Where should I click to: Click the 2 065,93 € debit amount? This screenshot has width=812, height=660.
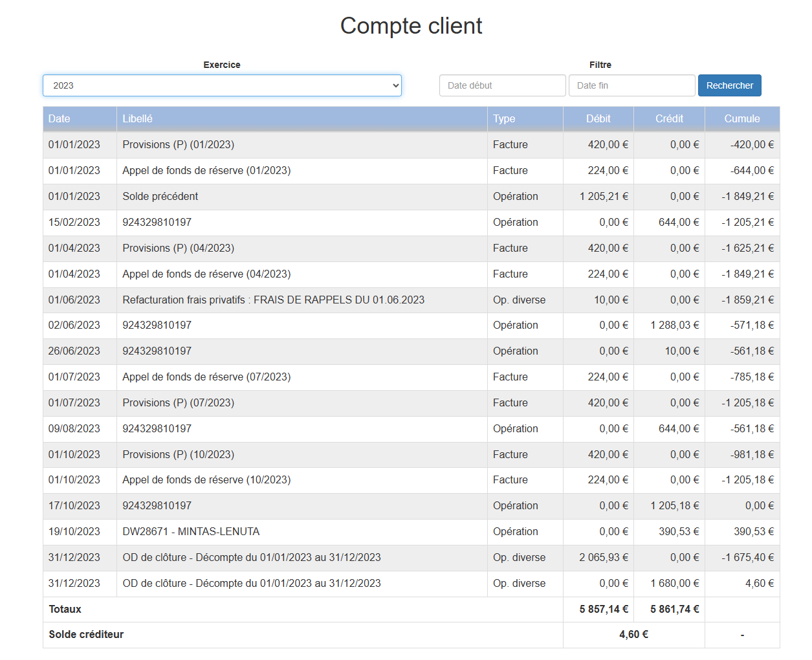coord(603,557)
